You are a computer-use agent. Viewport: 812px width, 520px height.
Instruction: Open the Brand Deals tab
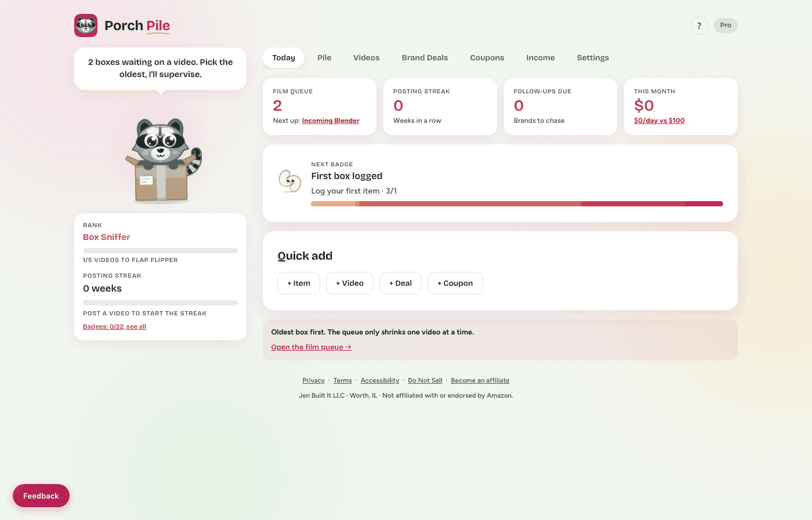425,58
